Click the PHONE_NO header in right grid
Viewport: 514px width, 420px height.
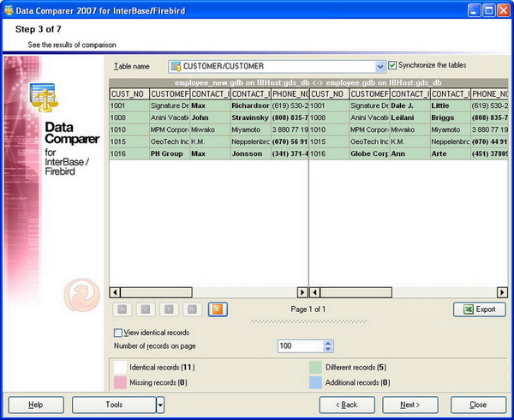pyautogui.click(x=490, y=94)
